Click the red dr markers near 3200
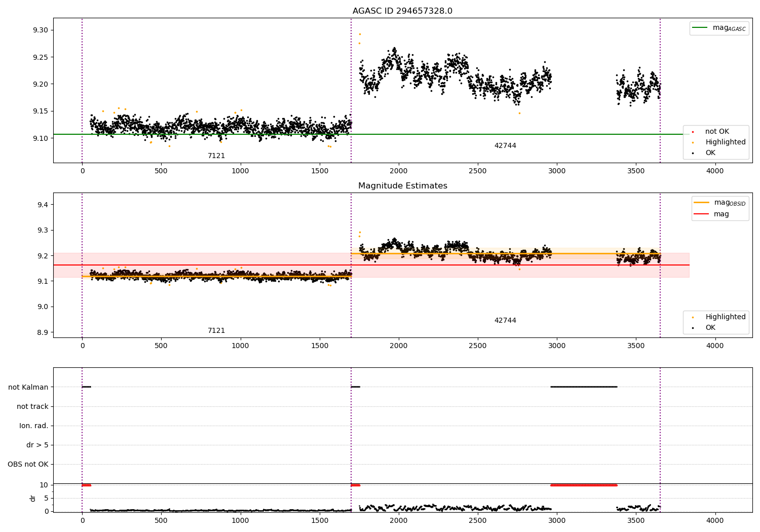 coord(584,485)
